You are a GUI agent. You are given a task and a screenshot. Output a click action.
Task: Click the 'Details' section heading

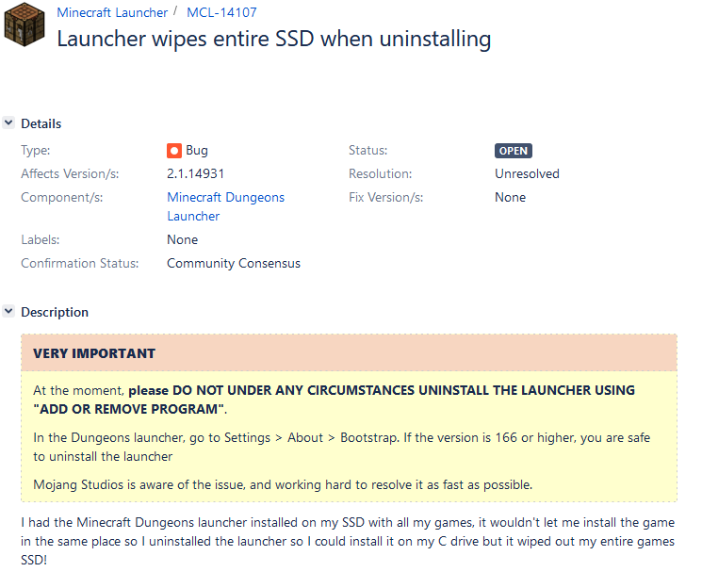point(41,123)
